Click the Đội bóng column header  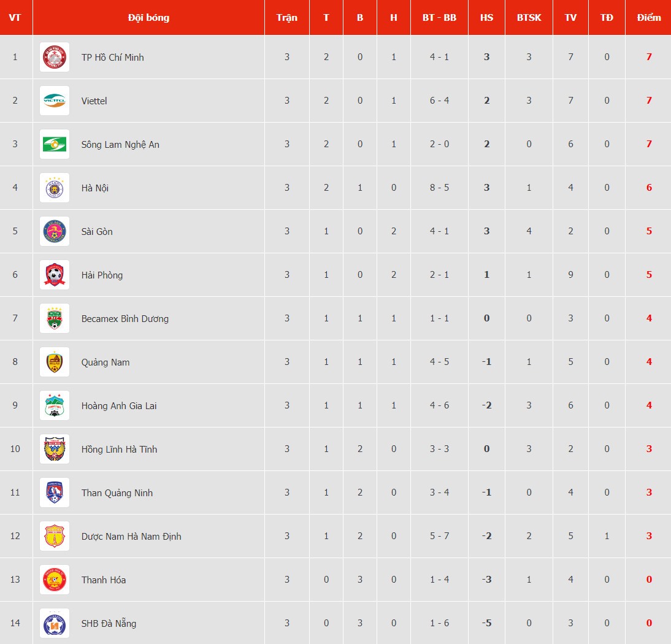(x=148, y=18)
